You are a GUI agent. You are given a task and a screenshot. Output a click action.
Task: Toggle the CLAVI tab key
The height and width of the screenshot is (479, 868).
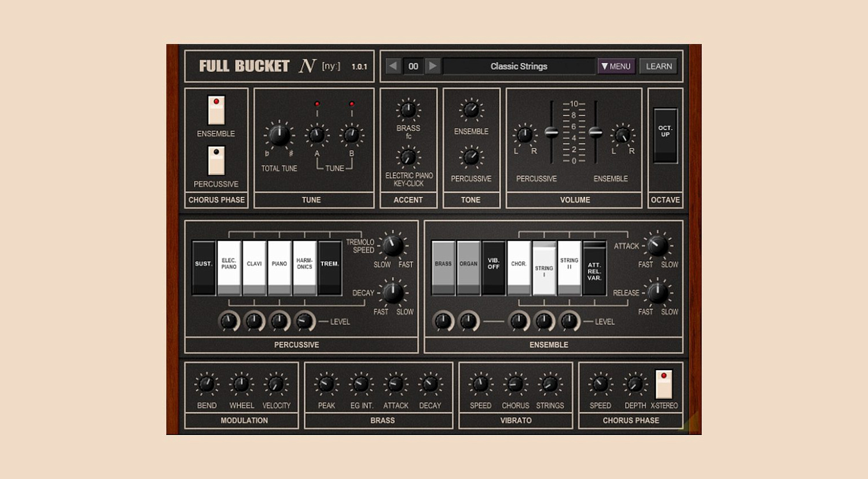click(x=254, y=268)
